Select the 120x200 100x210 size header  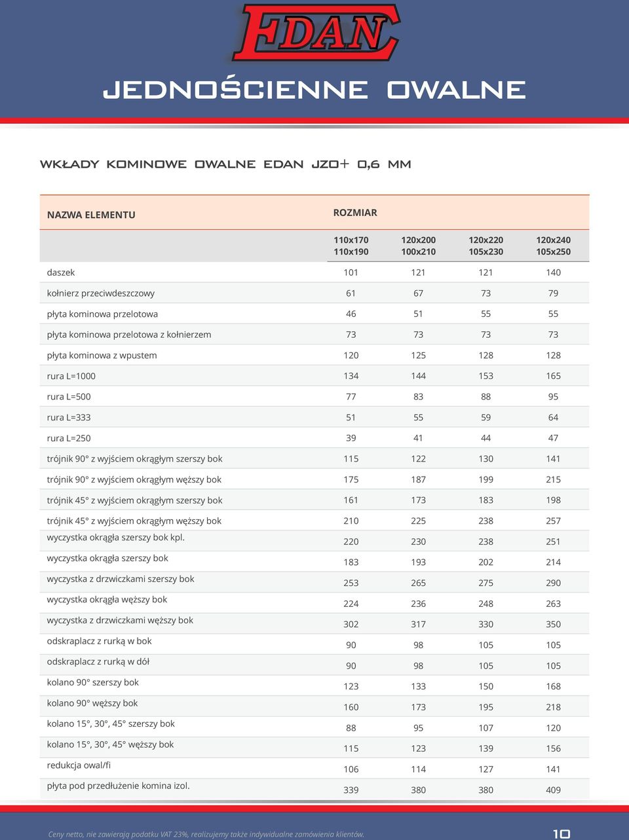coord(418,246)
